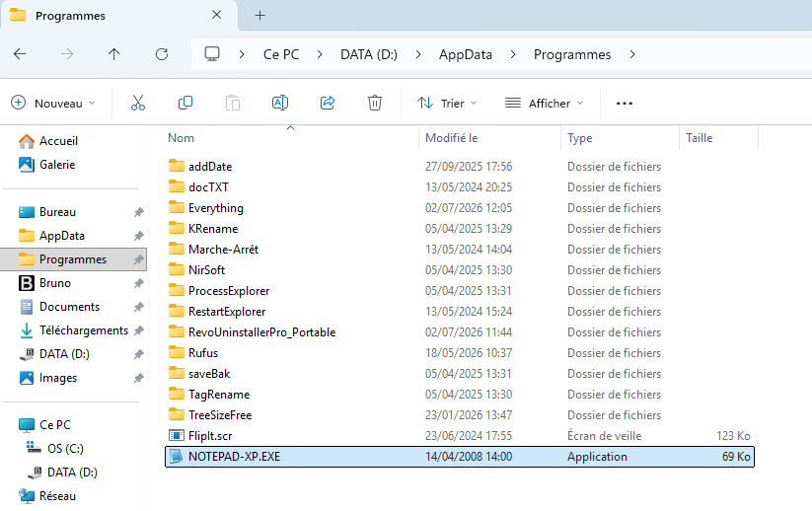Go up one folder level arrow
Viewport: 812px width, 511px height.
[113, 54]
